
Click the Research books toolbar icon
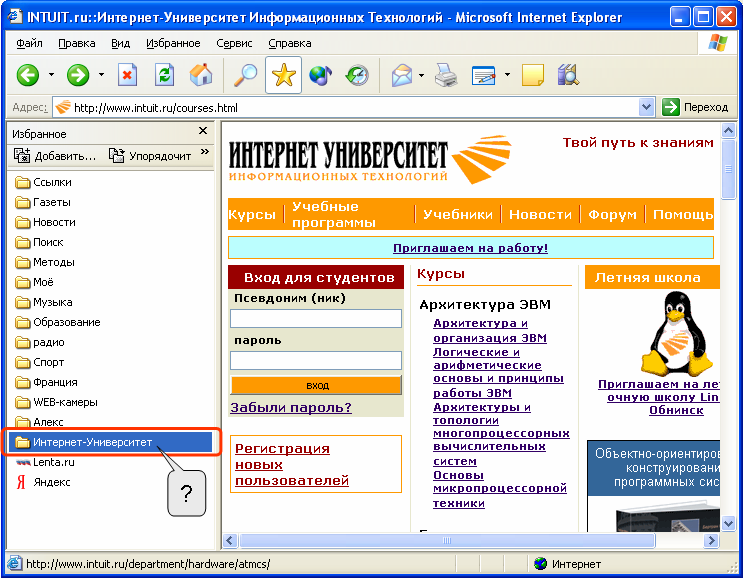[x=568, y=75]
